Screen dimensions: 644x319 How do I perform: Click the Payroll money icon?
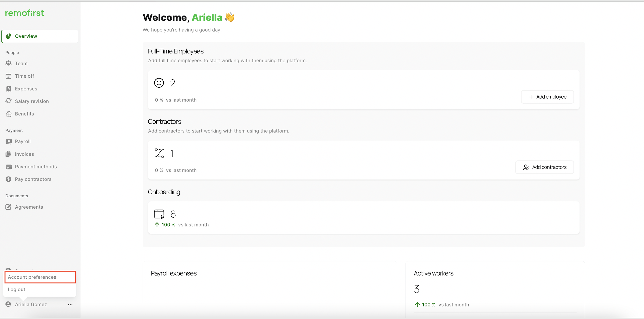9,141
